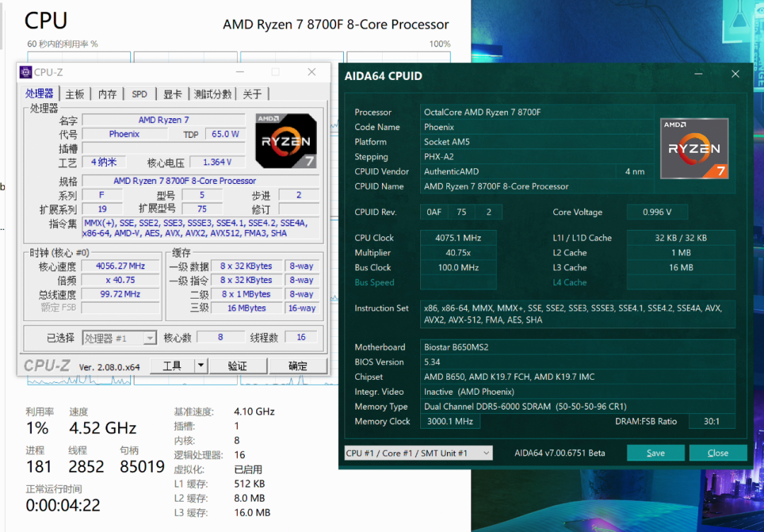Click the AIDA64 v7.00.6751 Beta version text
Screen dimensions: 764x532
click(x=560, y=453)
